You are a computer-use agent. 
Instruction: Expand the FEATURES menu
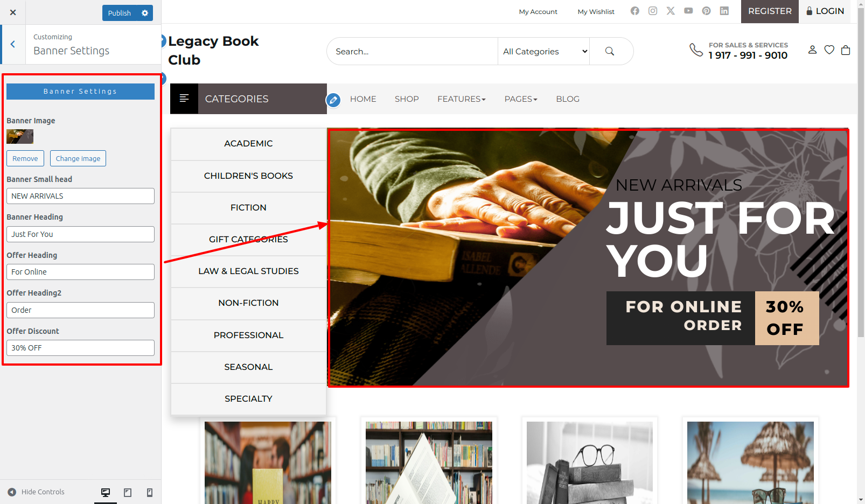pos(462,99)
